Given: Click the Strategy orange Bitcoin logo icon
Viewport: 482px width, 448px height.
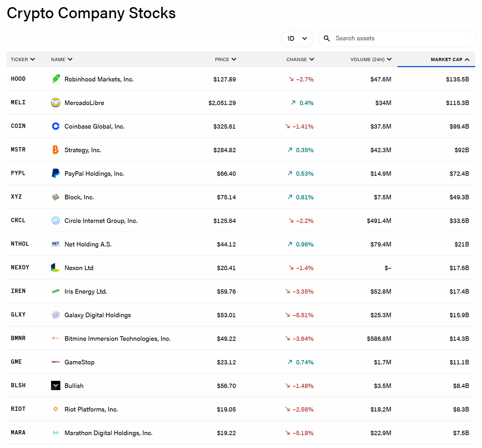Looking at the screenshot, I should tap(56, 150).
